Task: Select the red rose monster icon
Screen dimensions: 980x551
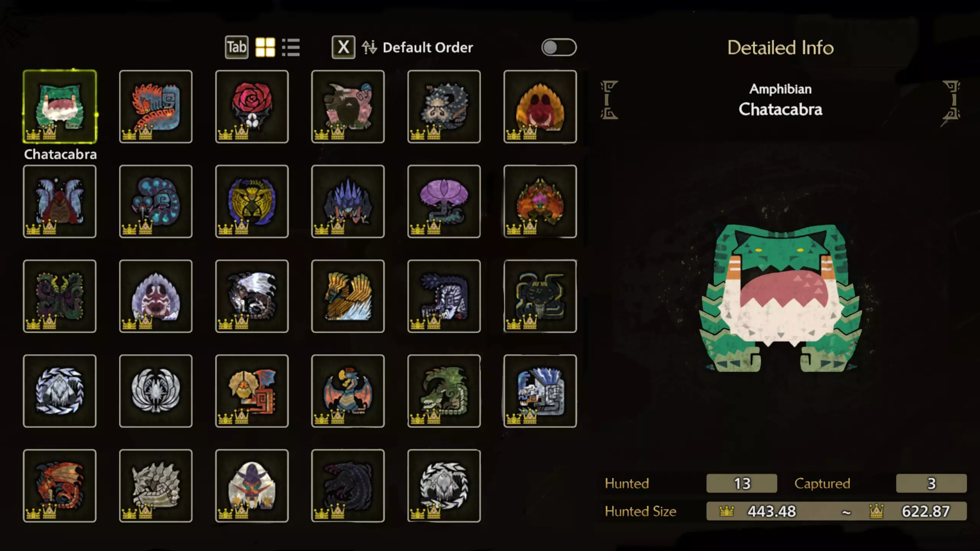Action: pos(252,107)
